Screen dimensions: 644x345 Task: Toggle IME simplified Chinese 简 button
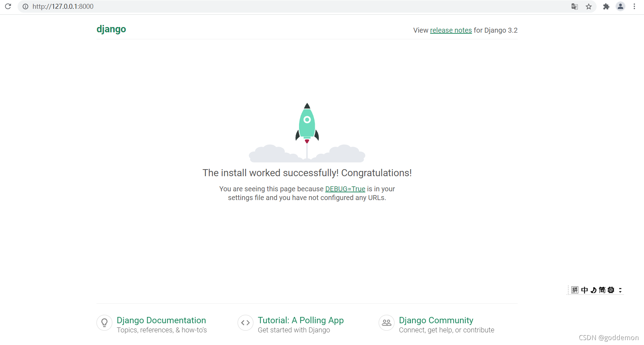click(602, 290)
